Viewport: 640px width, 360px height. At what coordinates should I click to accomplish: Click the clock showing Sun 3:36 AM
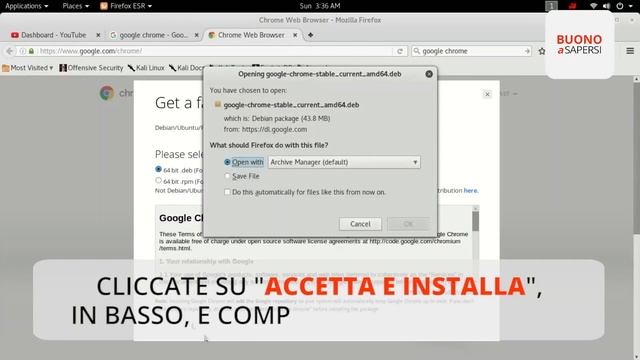point(320,6)
